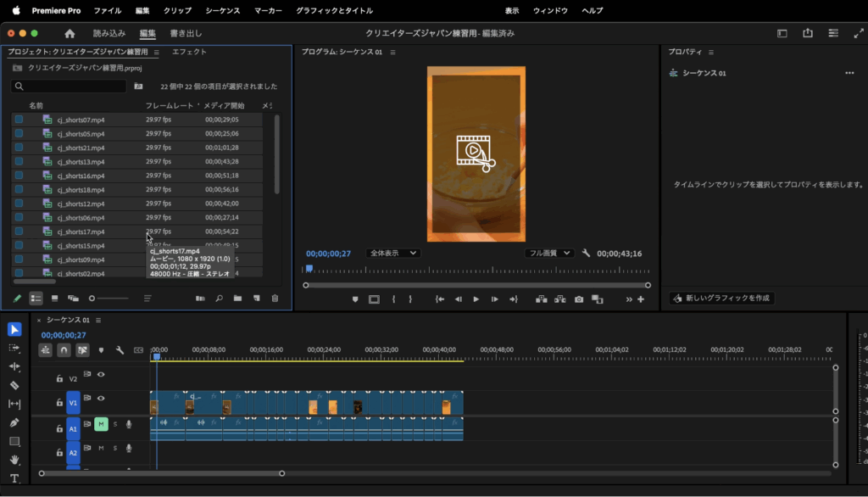868x497 pixels.
Task: Select the Hand tool
Action: [x=14, y=460]
